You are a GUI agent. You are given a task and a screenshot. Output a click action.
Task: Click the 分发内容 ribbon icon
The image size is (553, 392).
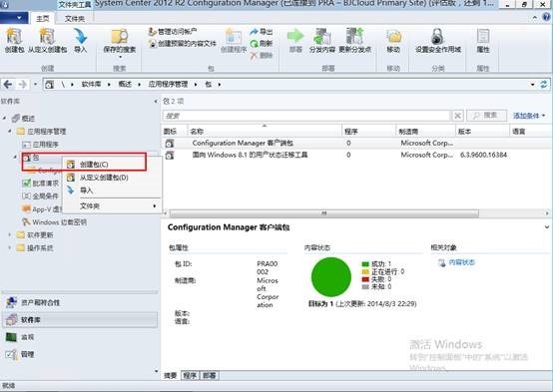click(321, 36)
